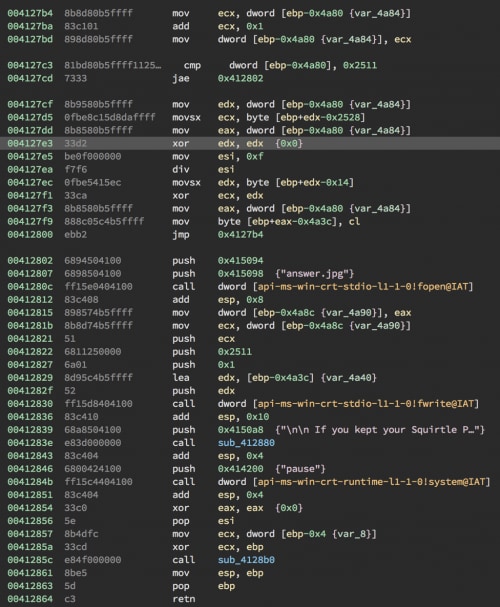Follow jae jump target 0x412802
Image resolution: width=500 pixels, height=607 pixels.
click(240, 78)
